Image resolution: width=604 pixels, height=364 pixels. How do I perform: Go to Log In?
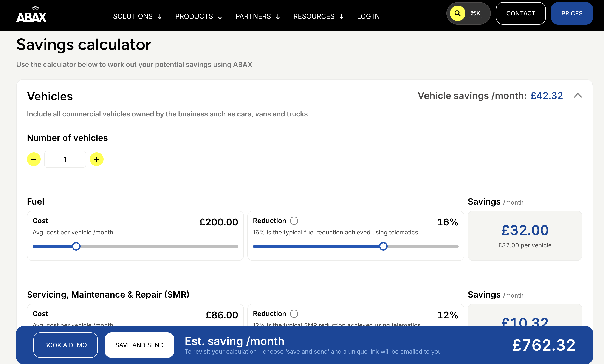(368, 16)
